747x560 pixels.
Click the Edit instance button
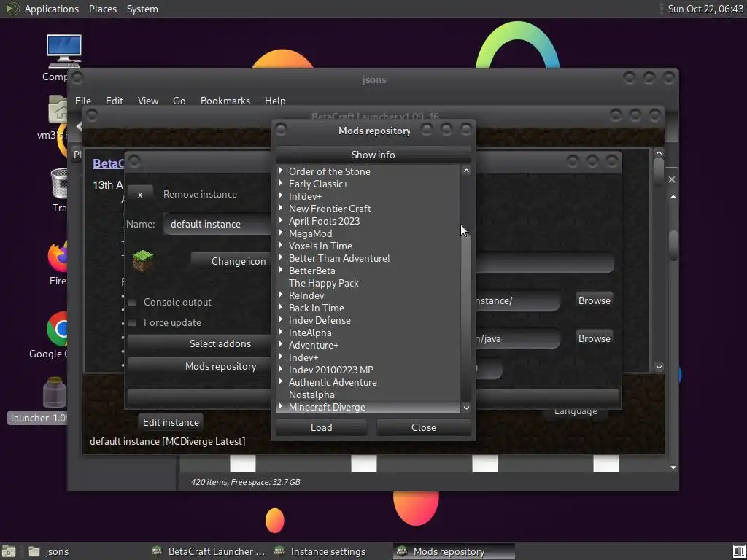(x=171, y=422)
